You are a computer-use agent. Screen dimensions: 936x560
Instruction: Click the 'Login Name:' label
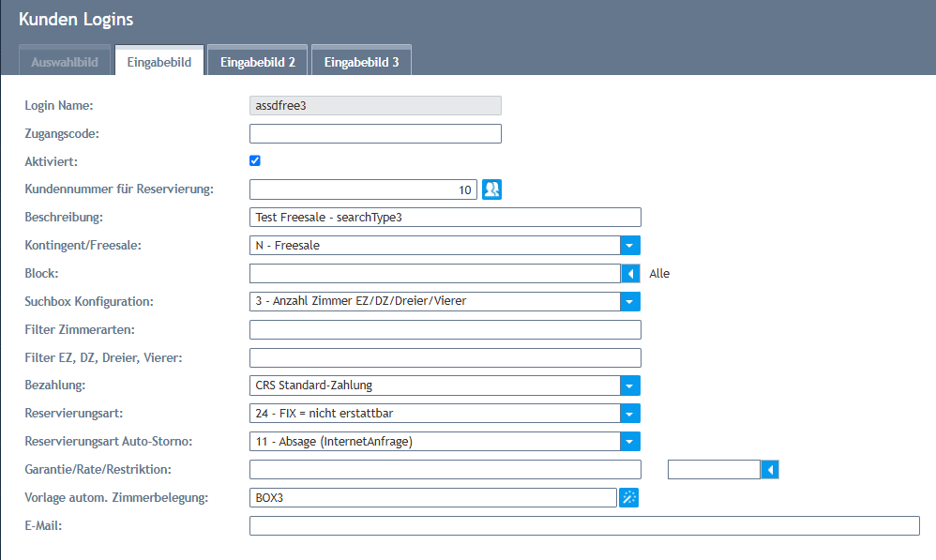(59, 106)
